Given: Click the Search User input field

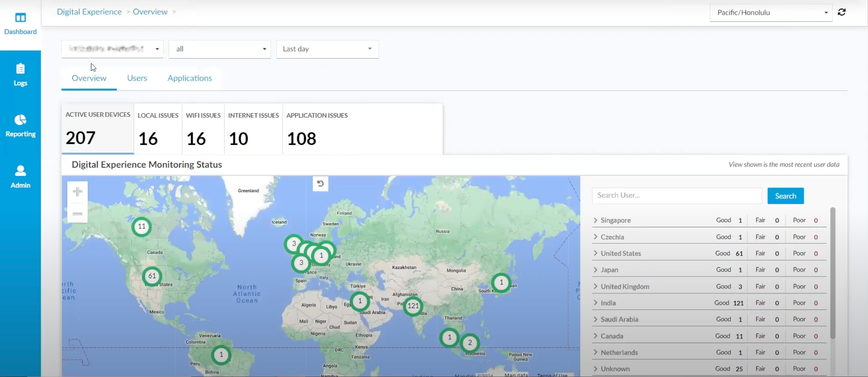Looking at the screenshot, I should tap(676, 196).
